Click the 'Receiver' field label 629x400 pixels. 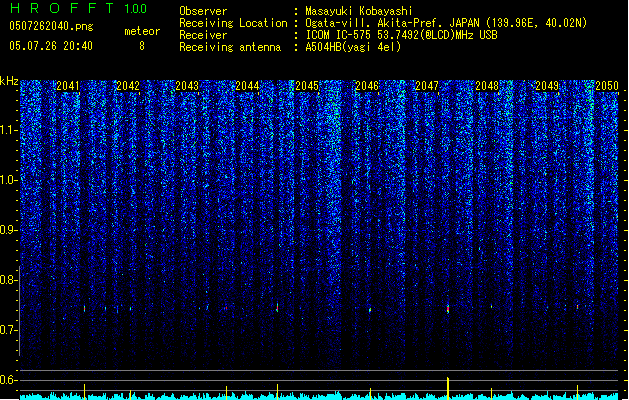[203, 35]
